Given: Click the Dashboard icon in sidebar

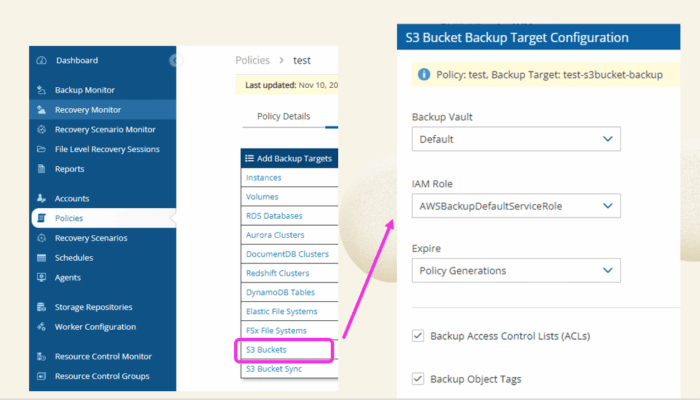Looking at the screenshot, I should [41, 61].
